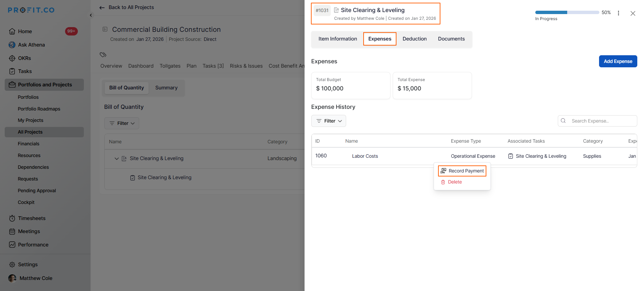Image resolution: width=644 pixels, height=291 pixels.
Task: Switch to the Deduction tab
Action: coord(415,39)
